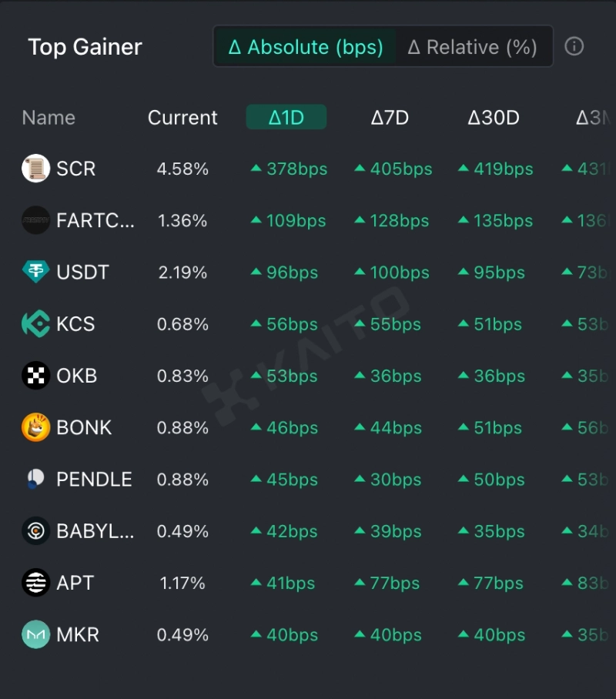Click the KCS token logo
Image resolution: width=616 pixels, height=699 pixels.
coord(35,324)
